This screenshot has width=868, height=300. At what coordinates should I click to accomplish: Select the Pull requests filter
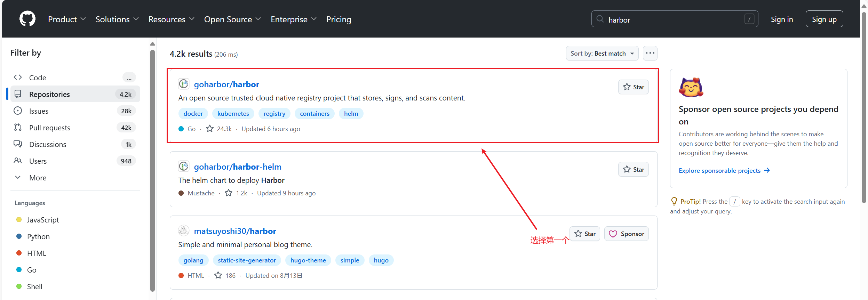coord(75,127)
